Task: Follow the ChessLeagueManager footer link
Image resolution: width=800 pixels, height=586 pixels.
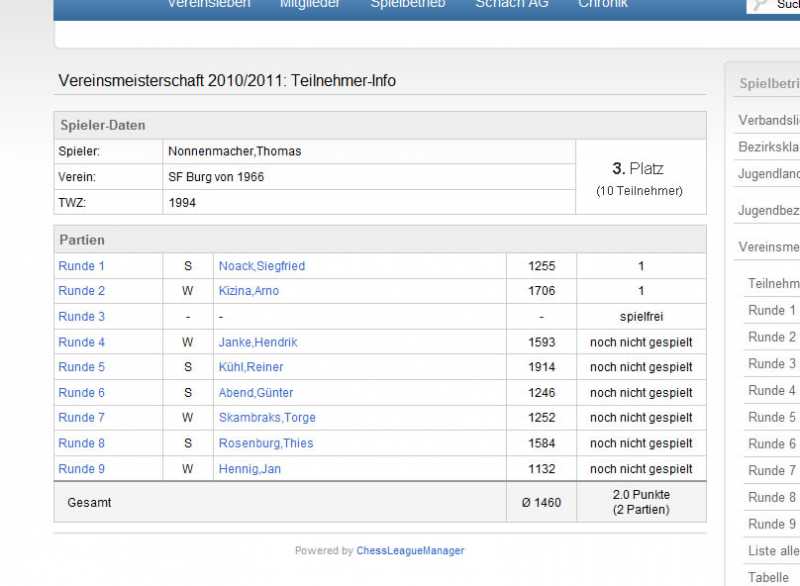Action: click(x=410, y=551)
